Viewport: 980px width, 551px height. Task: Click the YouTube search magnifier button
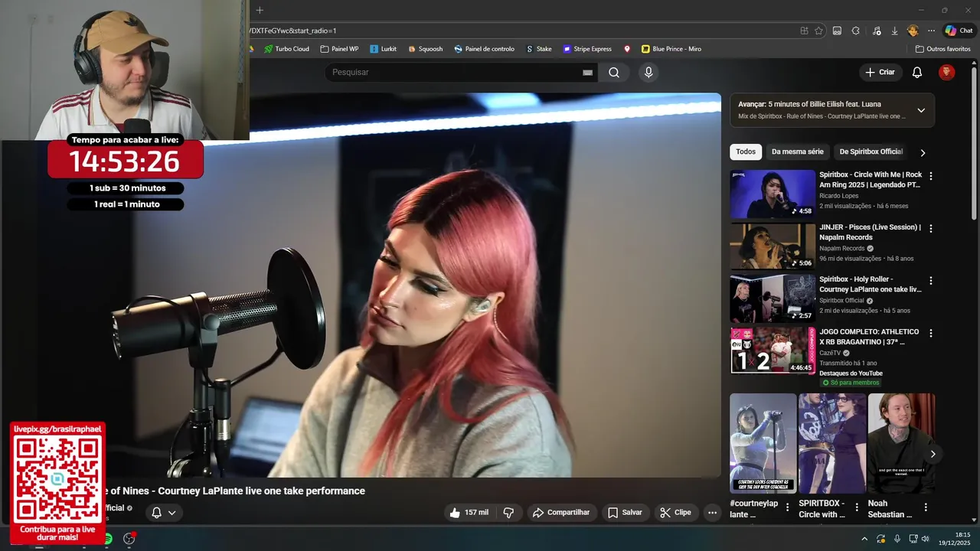click(614, 73)
